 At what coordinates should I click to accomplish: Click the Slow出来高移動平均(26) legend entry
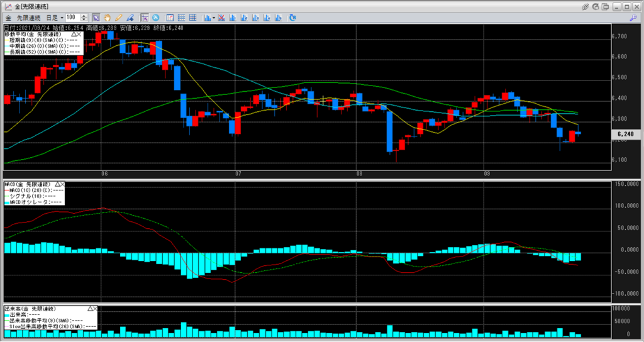[50, 326]
